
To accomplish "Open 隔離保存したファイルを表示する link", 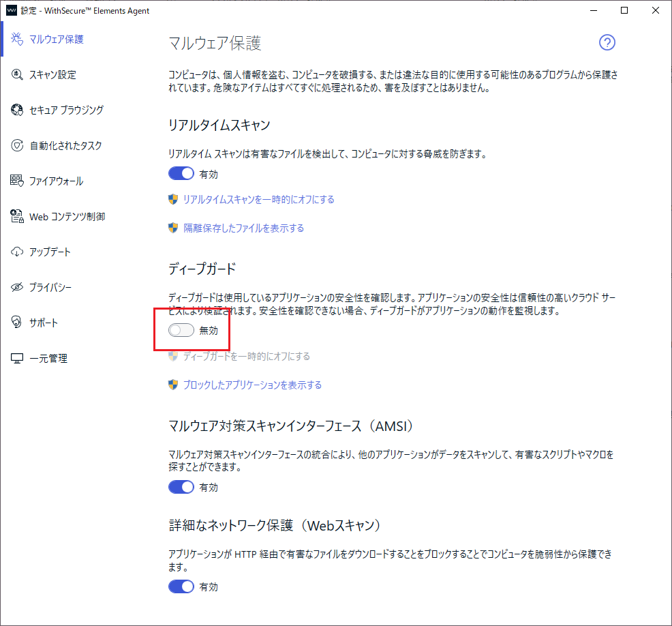I will coord(243,228).
